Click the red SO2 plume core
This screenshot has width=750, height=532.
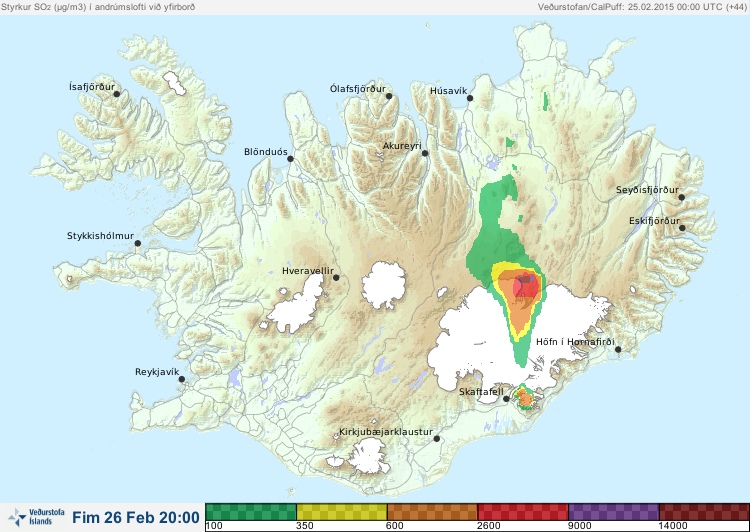pyautogui.click(x=526, y=287)
